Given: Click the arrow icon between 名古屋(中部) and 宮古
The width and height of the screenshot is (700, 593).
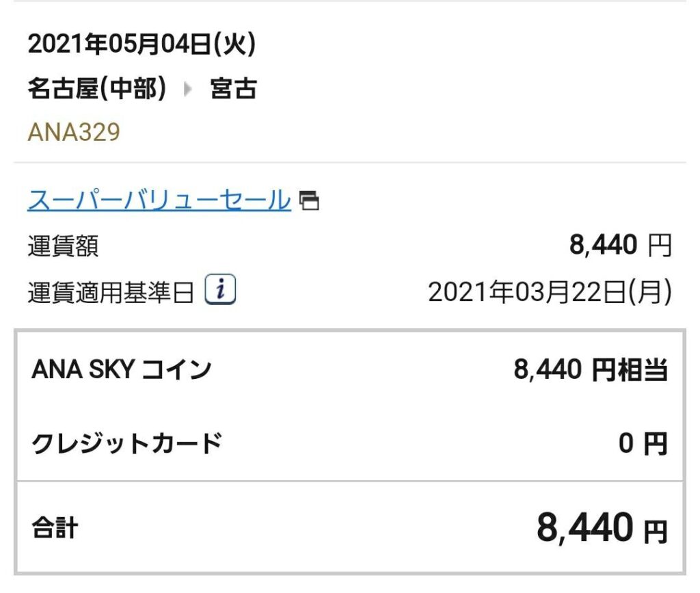Looking at the screenshot, I should coord(188,89).
